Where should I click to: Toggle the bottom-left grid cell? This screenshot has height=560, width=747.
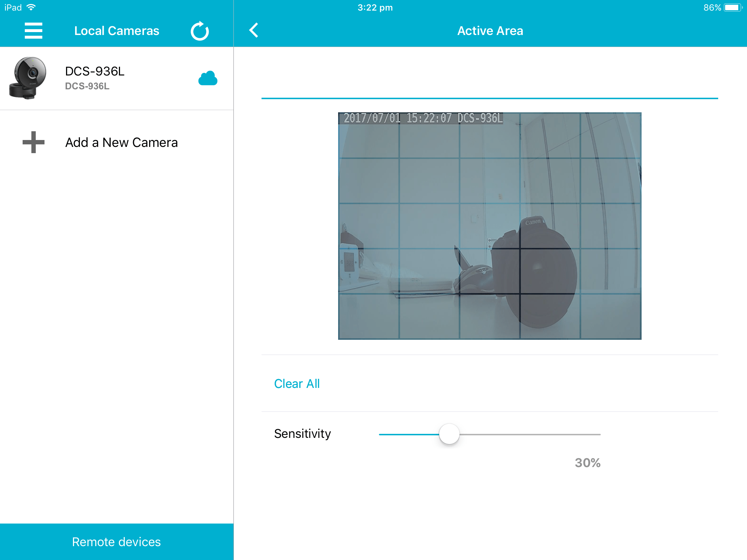coord(368,316)
